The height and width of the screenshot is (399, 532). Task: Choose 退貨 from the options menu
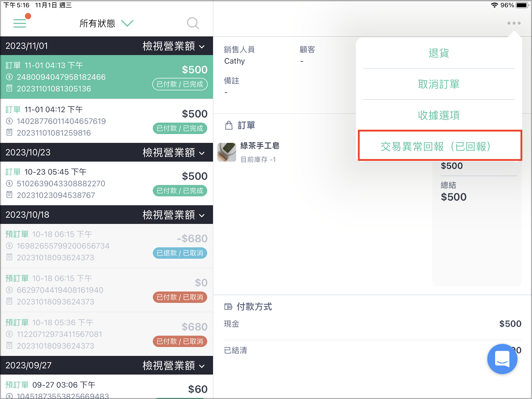[x=439, y=53]
